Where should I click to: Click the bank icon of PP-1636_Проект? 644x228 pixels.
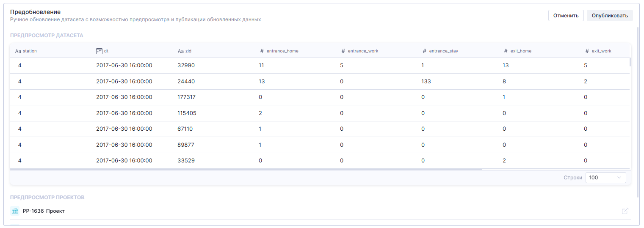pos(15,211)
